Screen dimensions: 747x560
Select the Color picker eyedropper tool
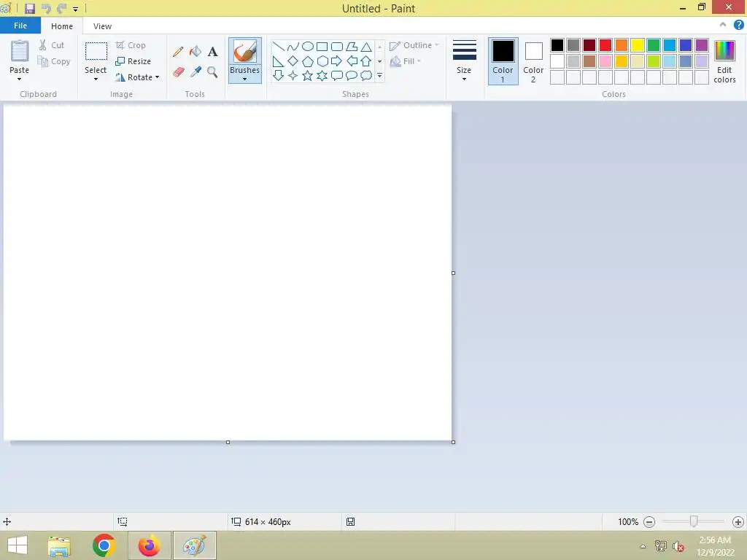point(196,72)
